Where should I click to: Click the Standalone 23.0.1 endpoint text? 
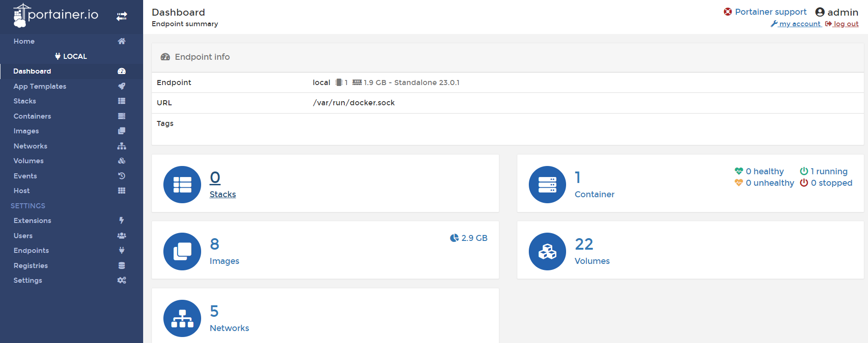coord(427,83)
